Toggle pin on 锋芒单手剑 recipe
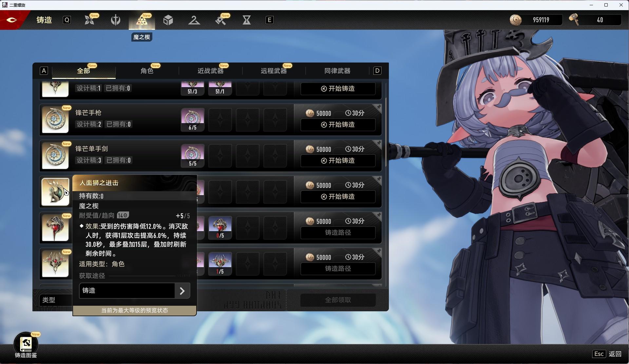The height and width of the screenshot is (364, 629). coord(378,143)
